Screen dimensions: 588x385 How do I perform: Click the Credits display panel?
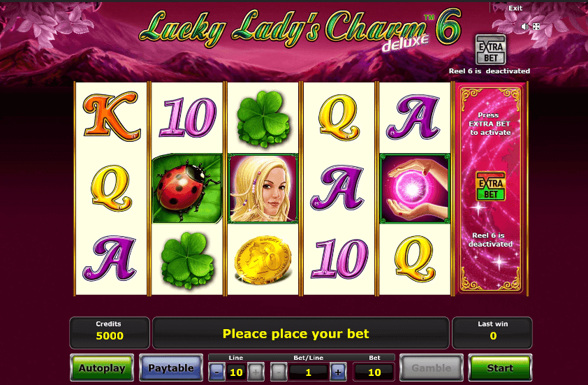pyautogui.click(x=110, y=333)
